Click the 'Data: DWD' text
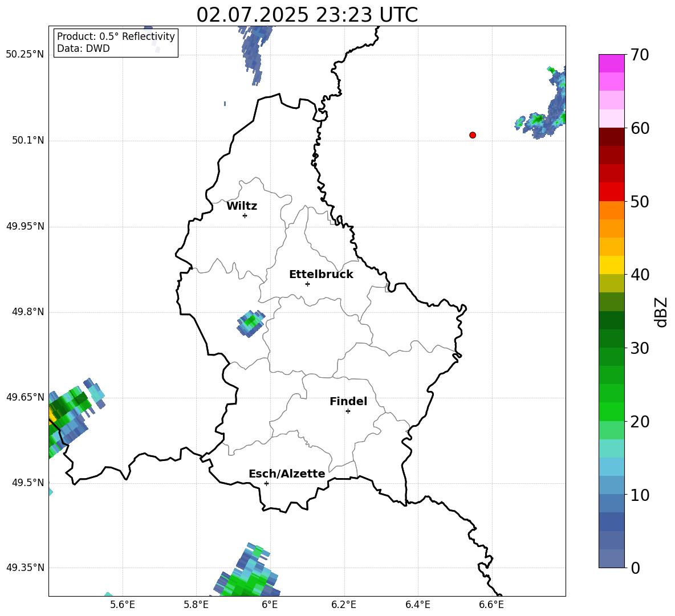Image resolution: width=675 pixels, height=616 pixels. coord(83,48)
